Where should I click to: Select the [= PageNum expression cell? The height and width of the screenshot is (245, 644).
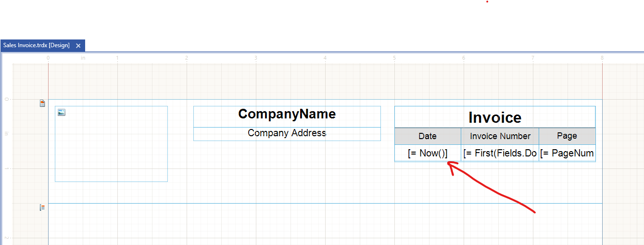point(567,153)
